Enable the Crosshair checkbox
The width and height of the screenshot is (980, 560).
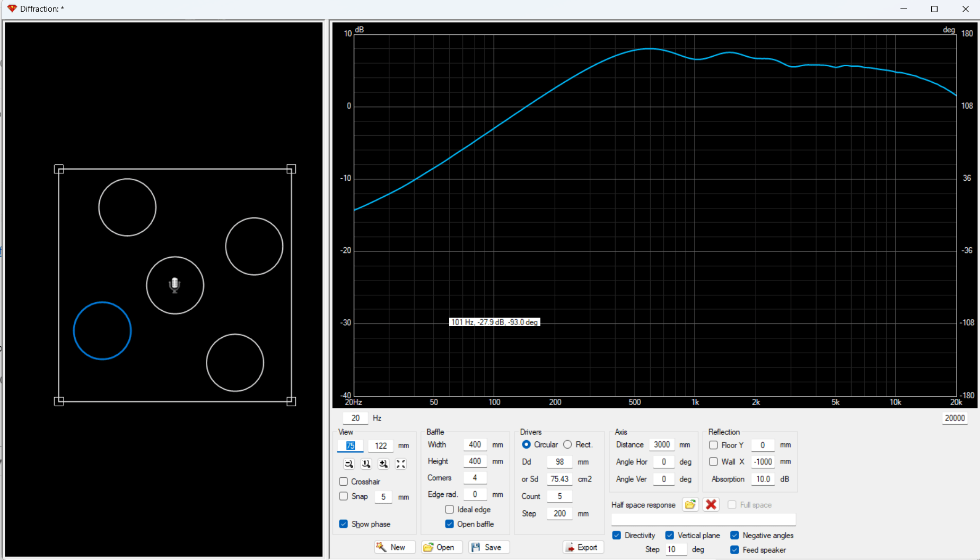tap(344, 482)
